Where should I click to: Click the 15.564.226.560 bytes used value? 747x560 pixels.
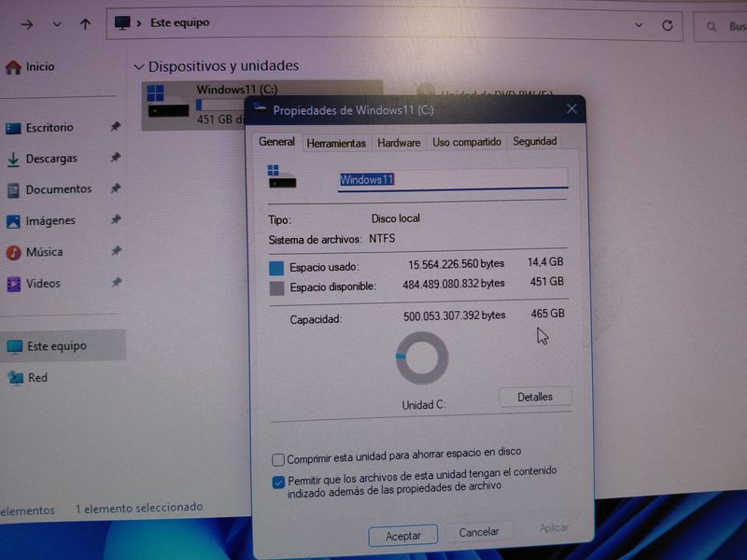(x=456, y=264)
